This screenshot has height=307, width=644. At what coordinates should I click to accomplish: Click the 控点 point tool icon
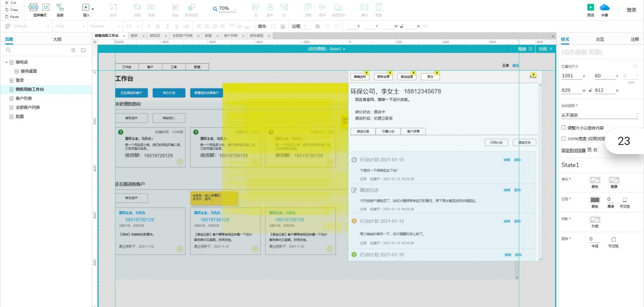click(113, 7)
